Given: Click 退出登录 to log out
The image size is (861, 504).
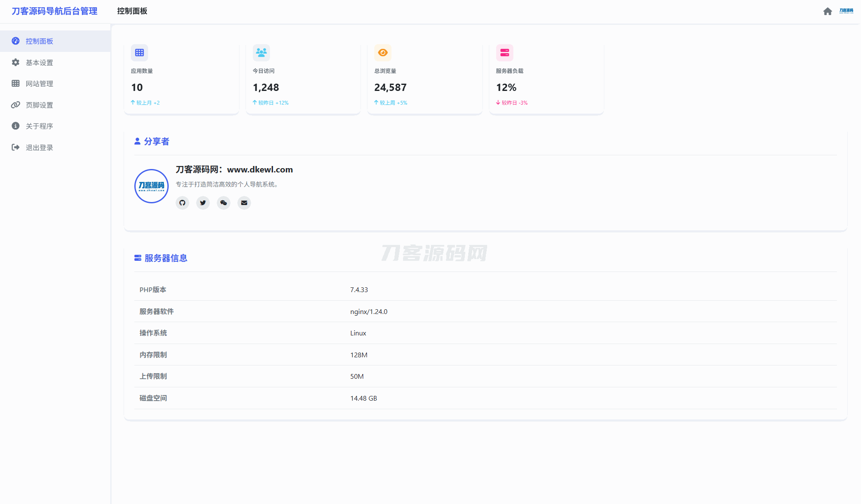Looking at the screenshot, I should point(39,148).
